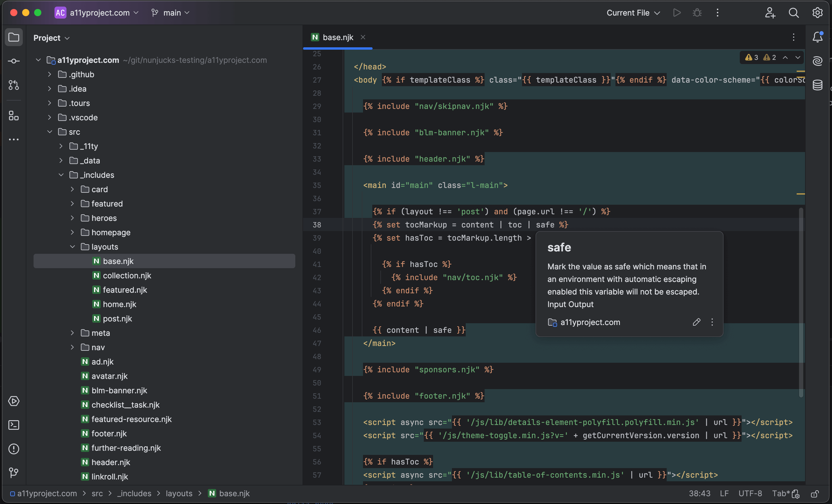Open the Problems tool window icon
This screenshot has height=504, width=832.
pyautogui.click(x=13, y=449)
